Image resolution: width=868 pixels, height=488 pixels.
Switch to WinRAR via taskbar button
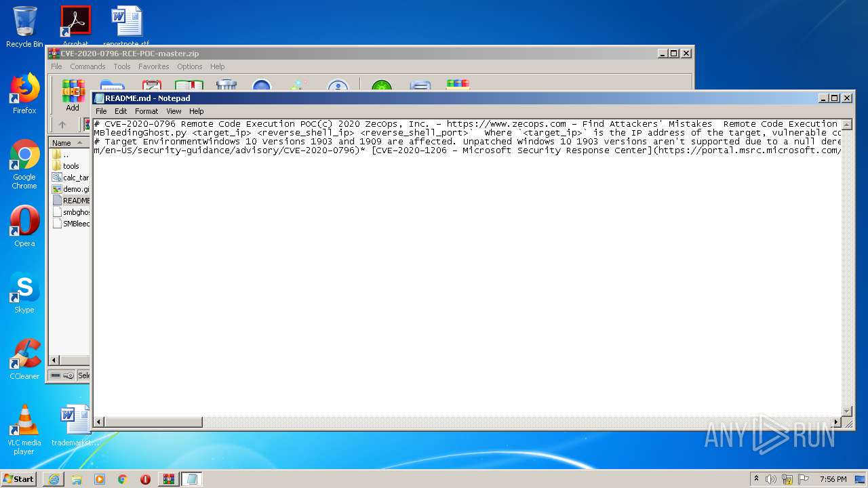click(168, 479)
